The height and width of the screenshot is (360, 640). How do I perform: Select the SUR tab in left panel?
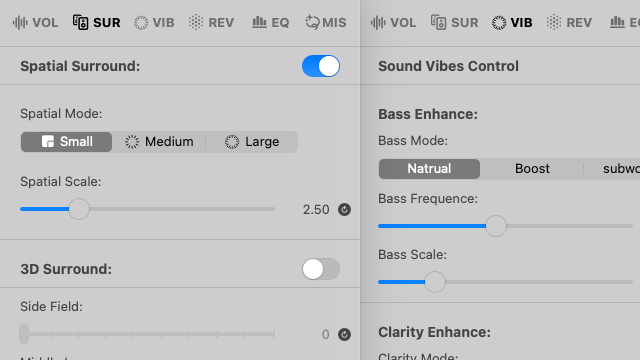tap(97, 22)
